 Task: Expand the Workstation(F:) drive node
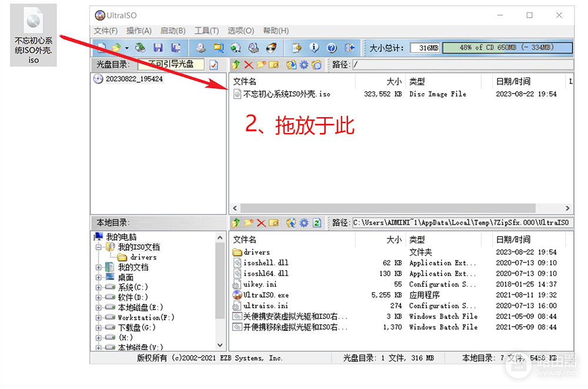coord(99,318)
